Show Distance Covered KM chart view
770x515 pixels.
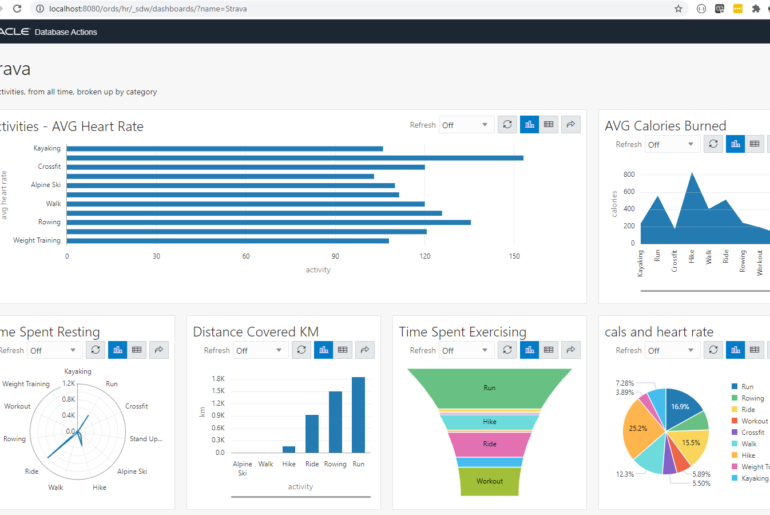coord(323,350)
